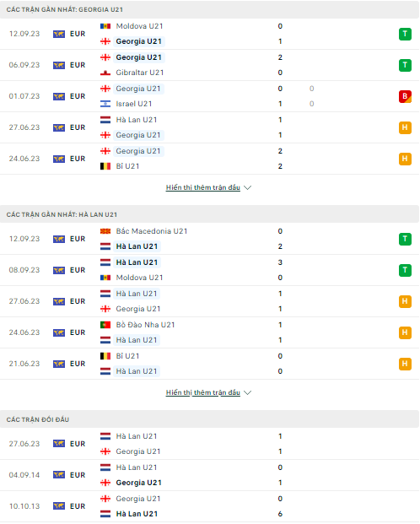This screenshot has height=524, width=420.
Task: Expand more Hà Lan U21 matches chevron
Action: [248, 392]
